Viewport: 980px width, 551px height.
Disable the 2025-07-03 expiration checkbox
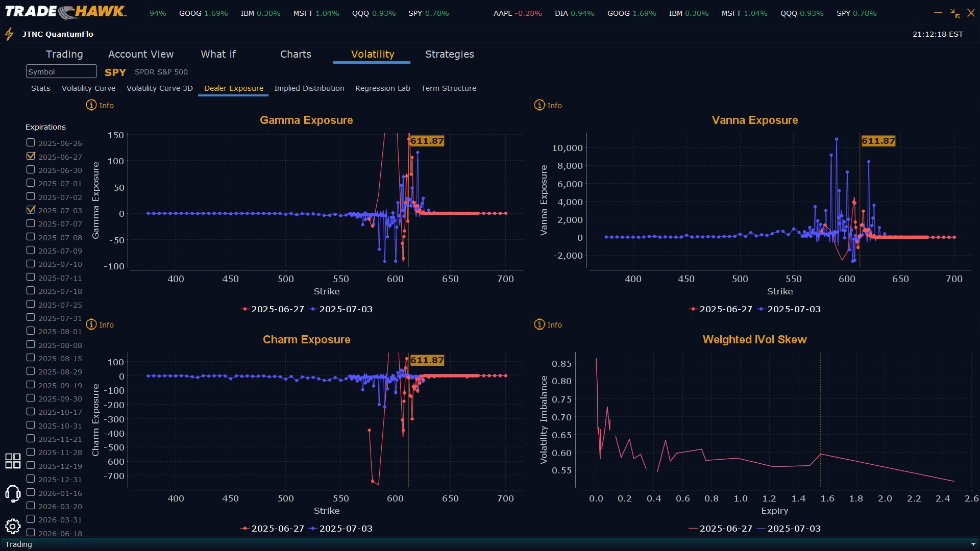coord(31,210)
